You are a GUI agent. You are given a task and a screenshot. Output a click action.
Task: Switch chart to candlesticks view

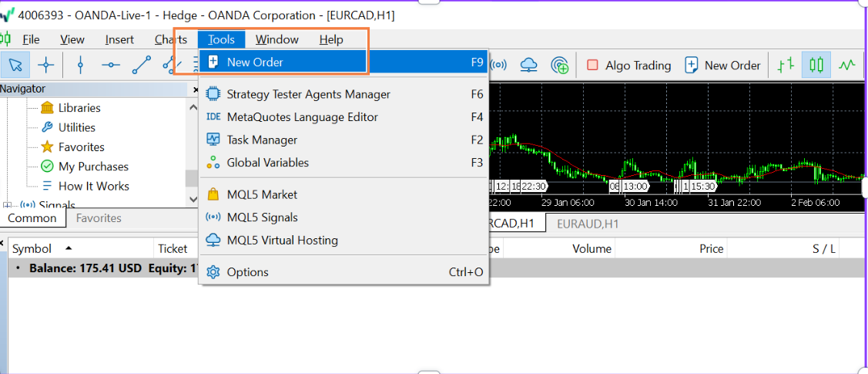point(816,65)
